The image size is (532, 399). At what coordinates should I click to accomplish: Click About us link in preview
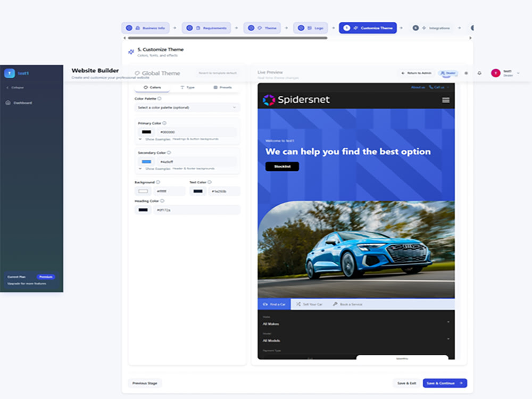click(418, 87)
